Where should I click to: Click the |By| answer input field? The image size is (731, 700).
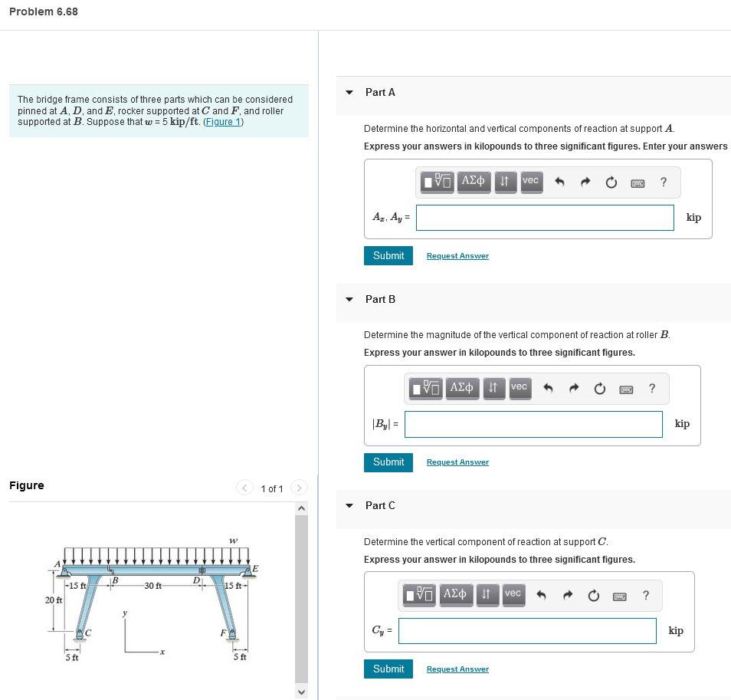(533, 425)
